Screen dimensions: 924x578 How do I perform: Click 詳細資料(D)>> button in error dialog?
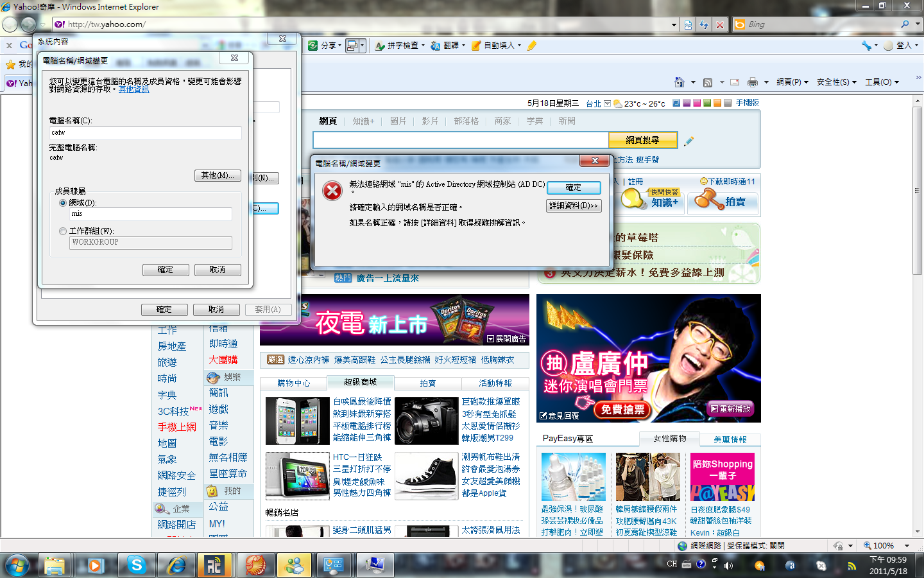[x=573, y=206]
